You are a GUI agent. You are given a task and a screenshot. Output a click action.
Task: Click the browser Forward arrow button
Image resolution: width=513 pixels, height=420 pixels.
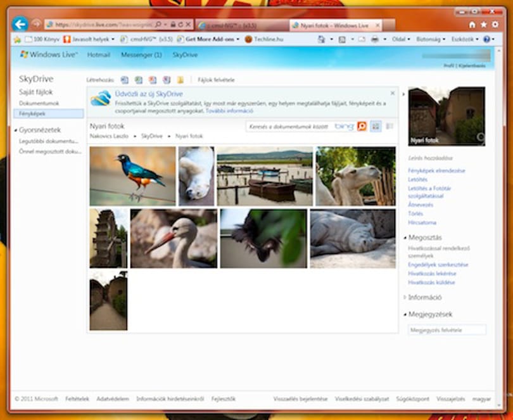click(36, 24)
